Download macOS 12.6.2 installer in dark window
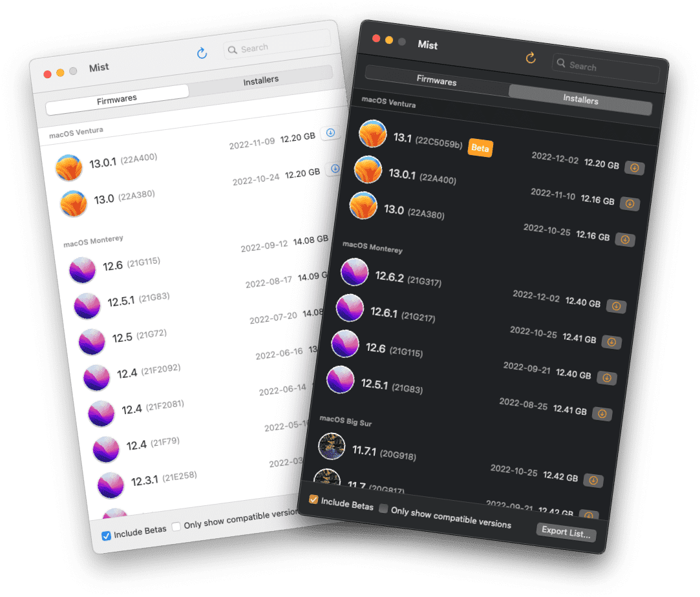The height and width of the screenshot is (597, 700). coord(616,306)
